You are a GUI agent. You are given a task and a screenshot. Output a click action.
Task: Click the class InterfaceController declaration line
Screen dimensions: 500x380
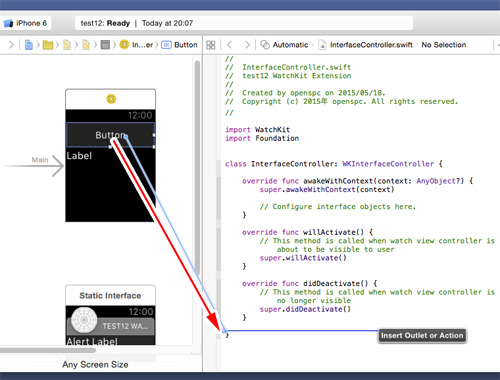(334, 164)
